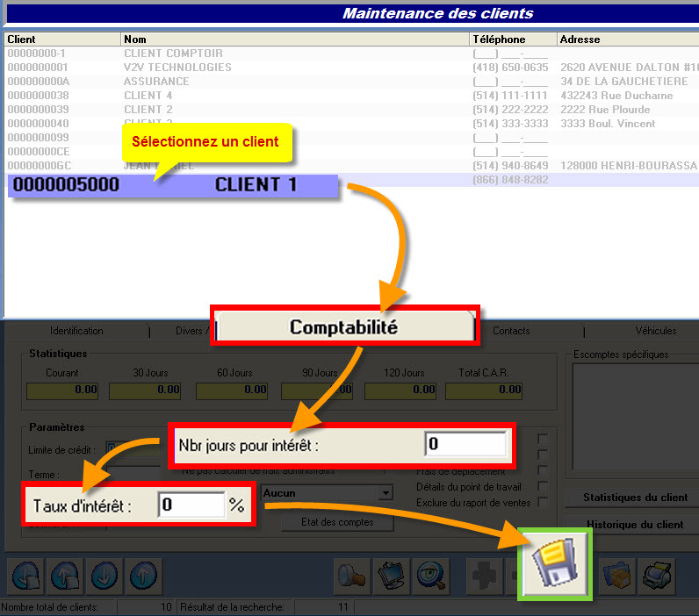Click the folder with box icon
The width and height of the screenshot is (699, 616).
pos(617,576)
